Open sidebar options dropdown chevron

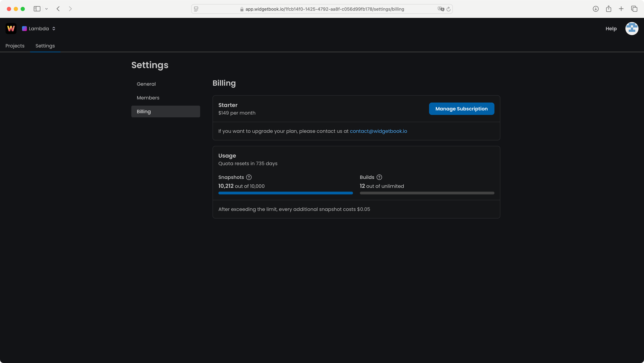point(46,9)
